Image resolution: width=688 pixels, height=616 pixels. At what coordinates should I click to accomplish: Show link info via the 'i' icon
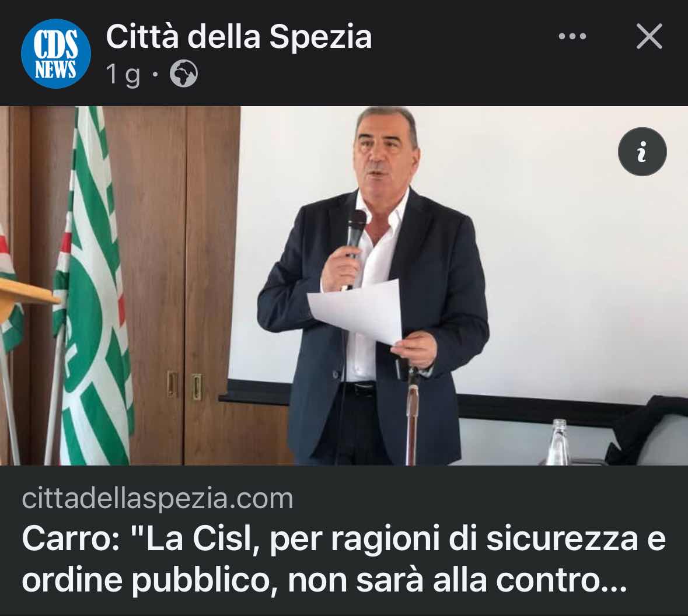tap(642, 151)
